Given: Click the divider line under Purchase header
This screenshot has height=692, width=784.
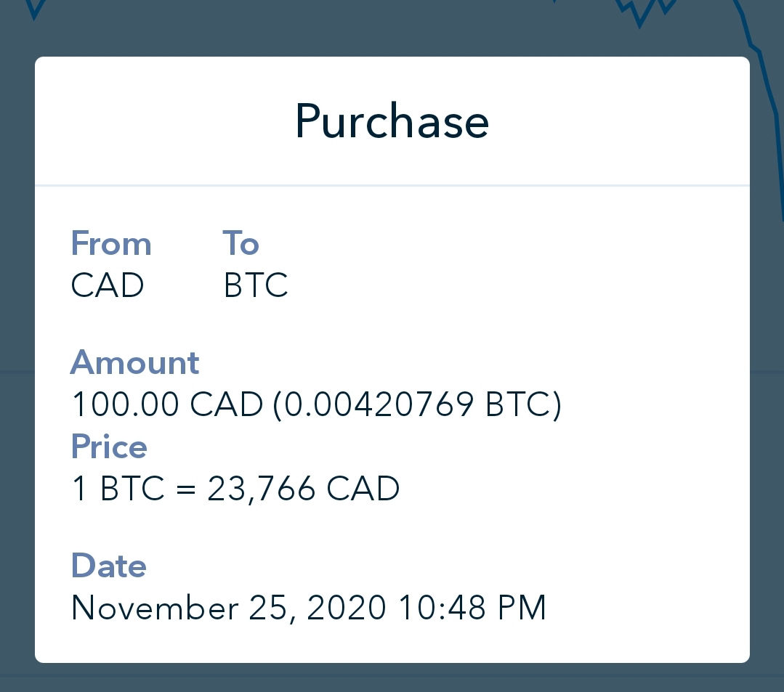Looking at the screenshot, I should (x=392, y=185).
